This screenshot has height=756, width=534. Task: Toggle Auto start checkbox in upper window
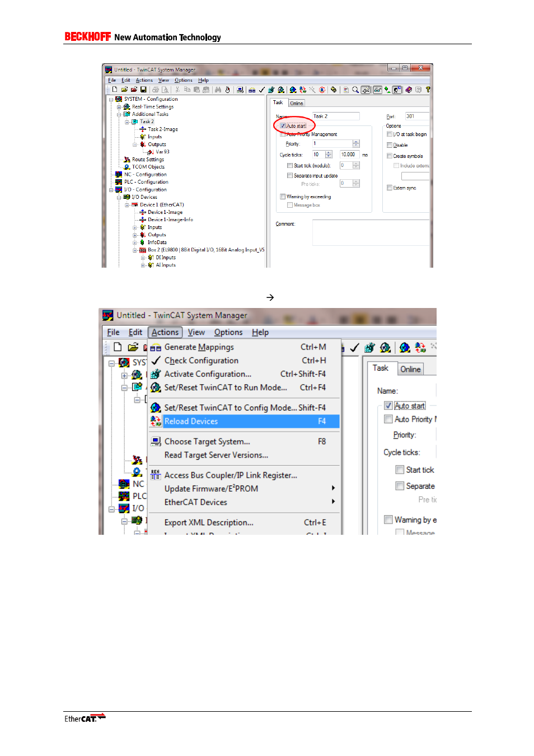pos(283,126)
